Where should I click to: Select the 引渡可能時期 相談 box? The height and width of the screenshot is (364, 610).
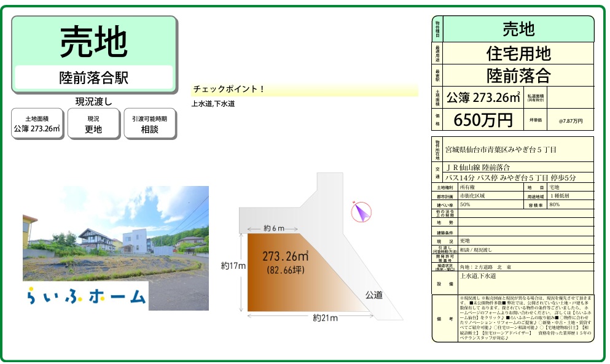(150, 123)
